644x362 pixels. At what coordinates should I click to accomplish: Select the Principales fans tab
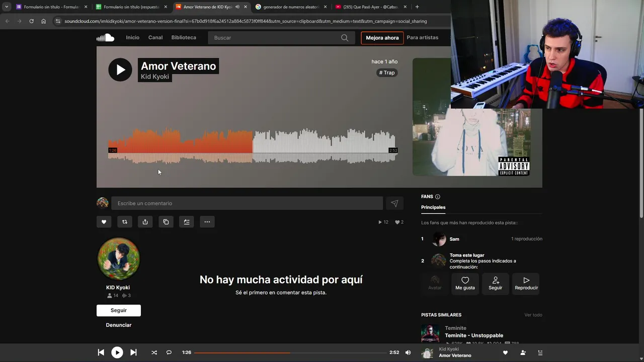tap(433, 207)
